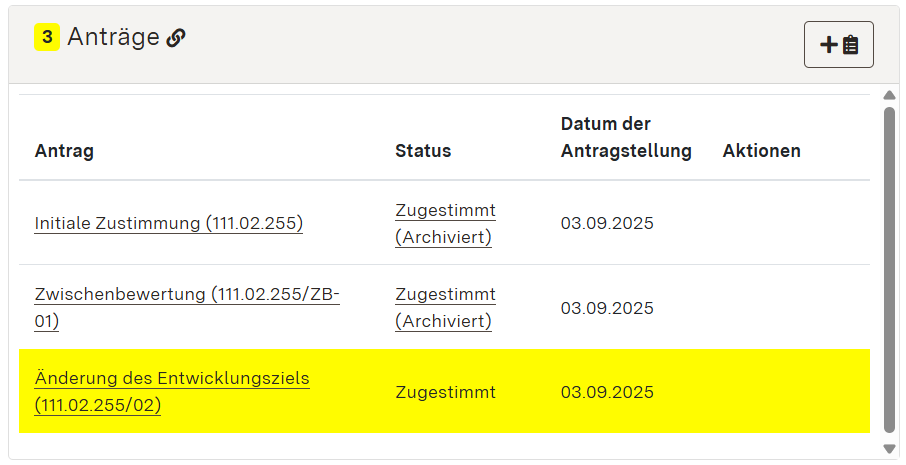Open Initiale Zustimmung (111.02.255) link
Viewport: 906px width, 465px height.
(168, 223)
